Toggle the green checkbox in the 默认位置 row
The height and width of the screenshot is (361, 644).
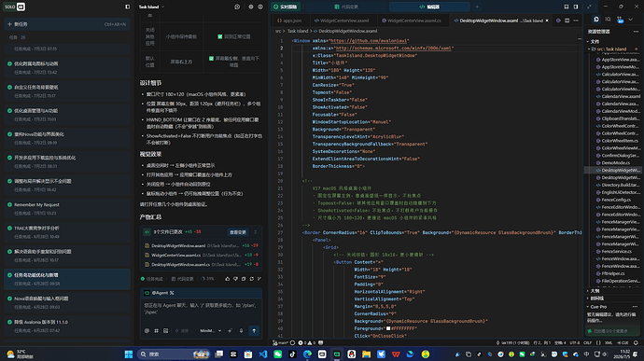(211, 59)
